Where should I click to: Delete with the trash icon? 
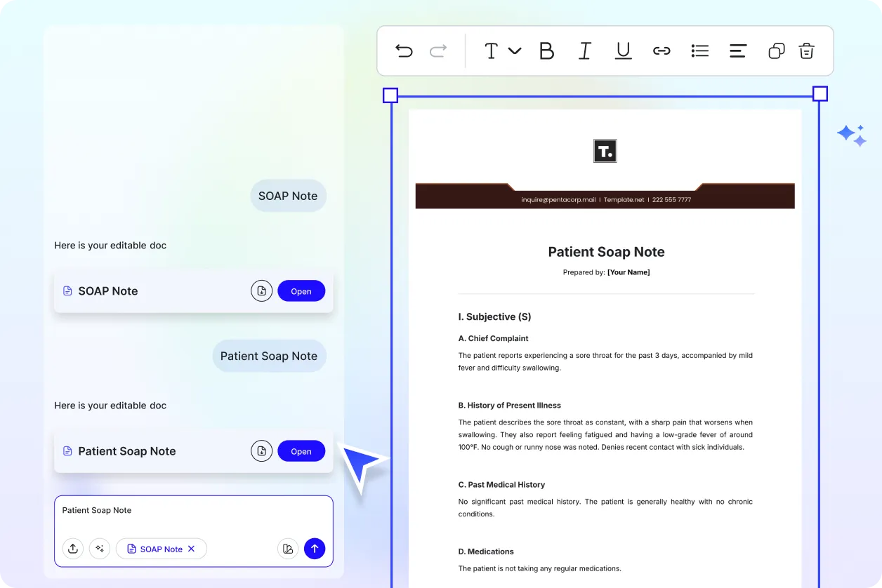point(806,51)
